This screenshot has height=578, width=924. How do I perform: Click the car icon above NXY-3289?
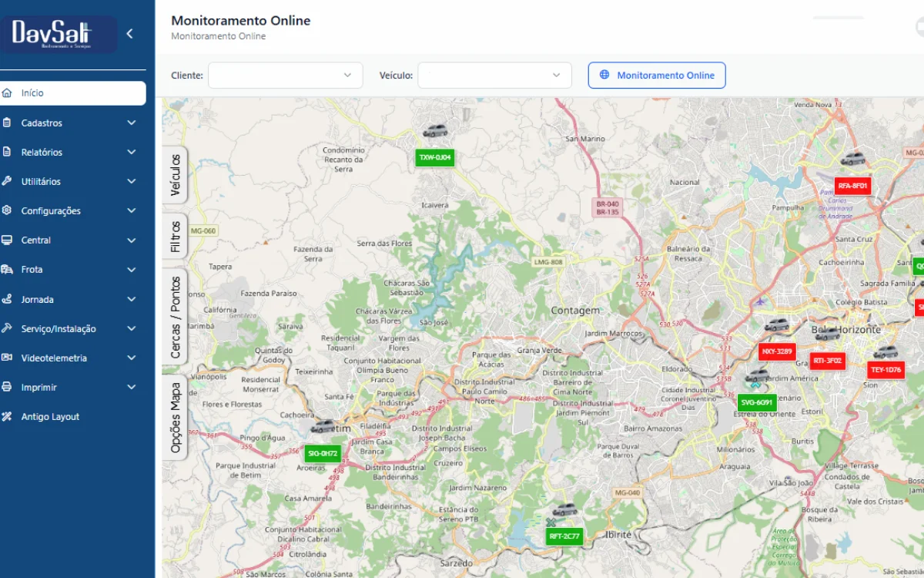click(777, 325)
